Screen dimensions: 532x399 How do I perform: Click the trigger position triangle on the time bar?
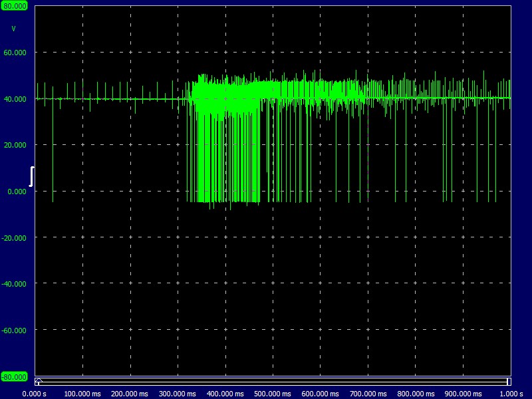click(x=39, y=380)
